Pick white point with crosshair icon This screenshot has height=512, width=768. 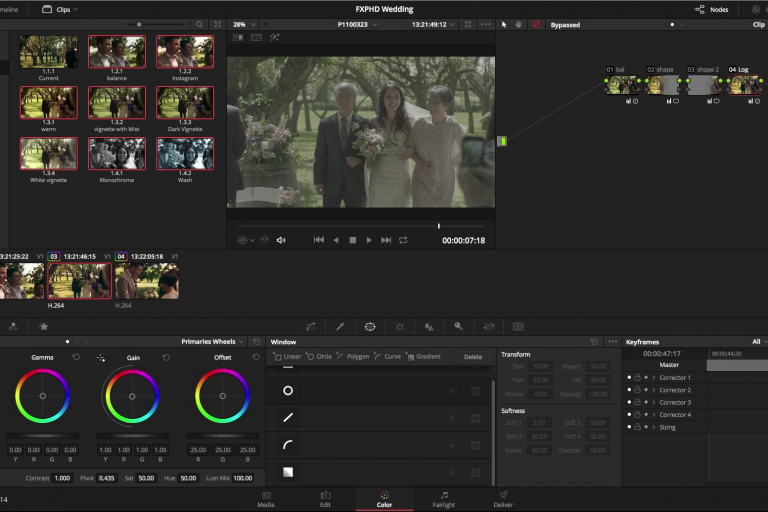(x=100, y=358)
